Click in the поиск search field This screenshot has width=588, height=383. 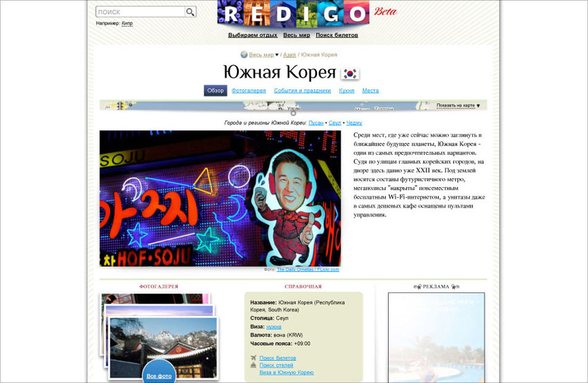point(141,12)
